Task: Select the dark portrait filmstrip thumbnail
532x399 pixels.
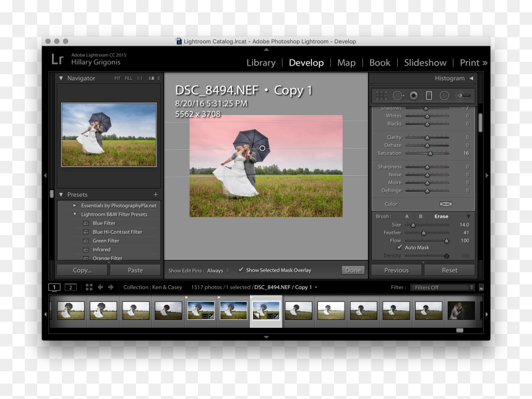Action: coord(461,311)
